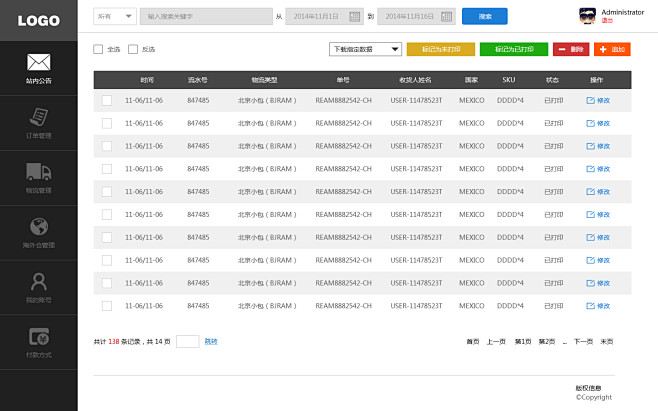
Task: Sort by the 物流类型 column header
Action: 264,80
